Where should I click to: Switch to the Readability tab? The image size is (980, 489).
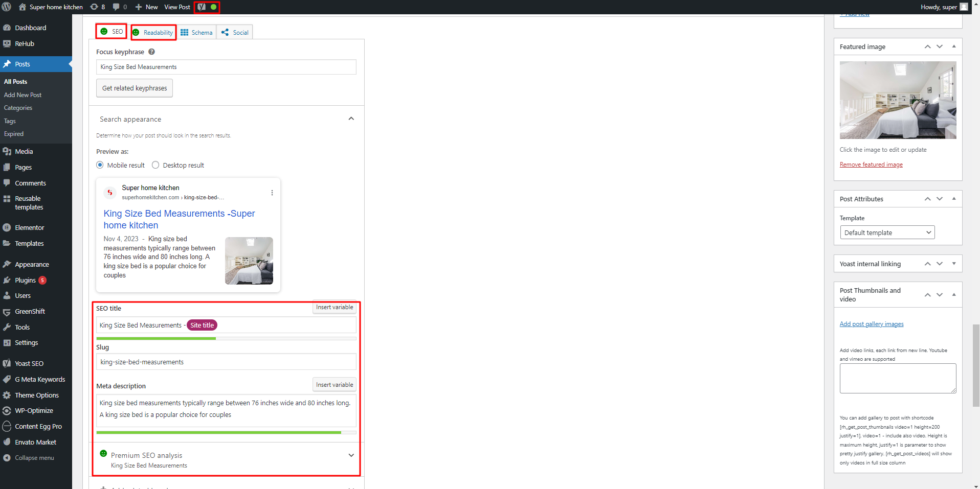153,32
